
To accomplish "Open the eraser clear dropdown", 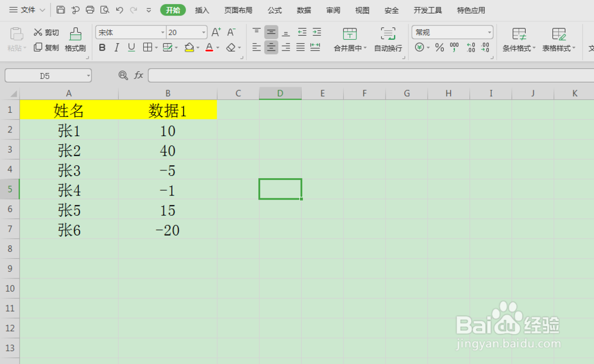I will point(239,48).
